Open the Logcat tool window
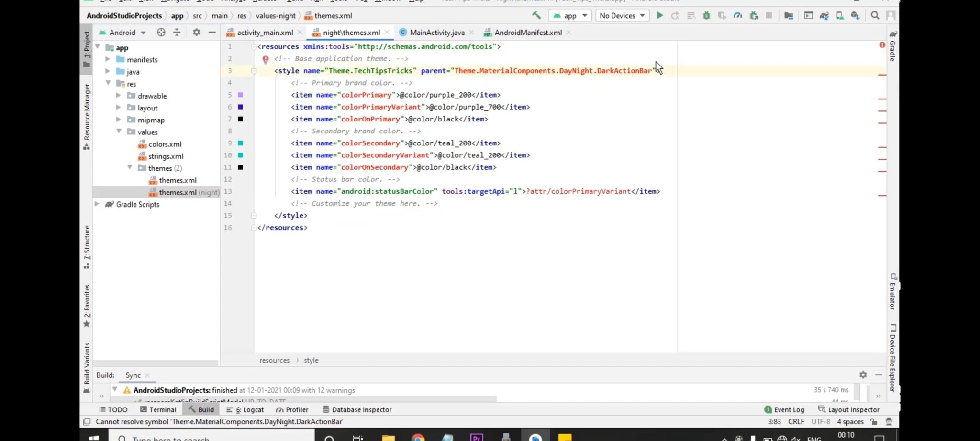The height and width of the screenshot is (441, 980). tap(245, 409)
